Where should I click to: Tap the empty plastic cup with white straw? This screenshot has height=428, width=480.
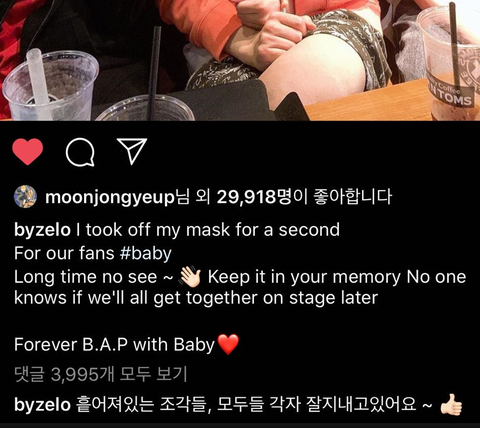tap(50, 85)
